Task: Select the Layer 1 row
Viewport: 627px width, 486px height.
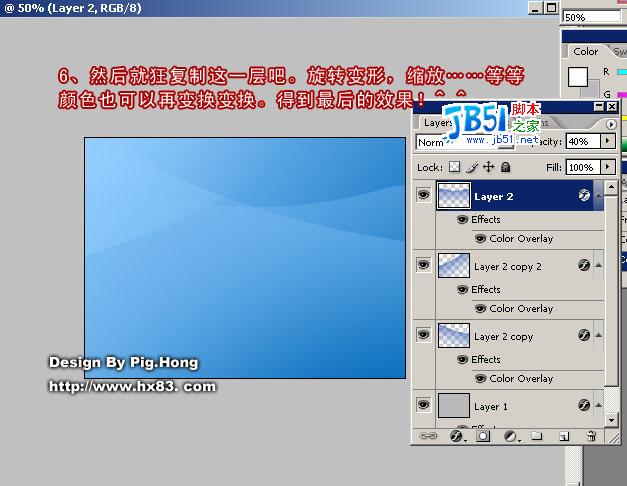Action: click(519, 405)
